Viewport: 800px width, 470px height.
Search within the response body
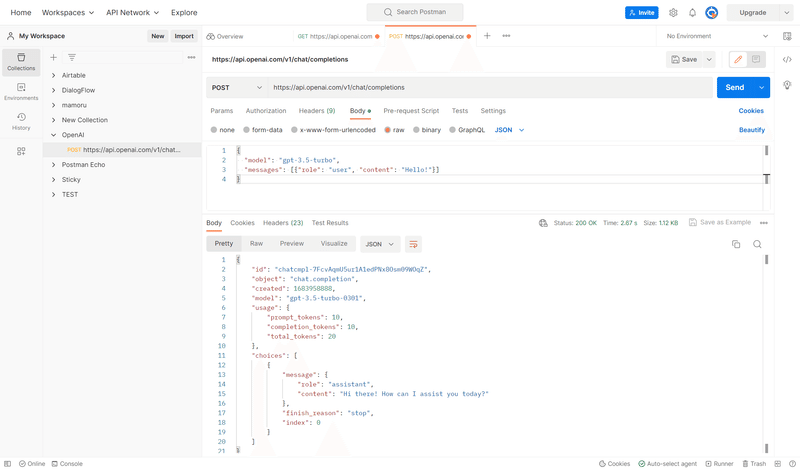point(757,244)
